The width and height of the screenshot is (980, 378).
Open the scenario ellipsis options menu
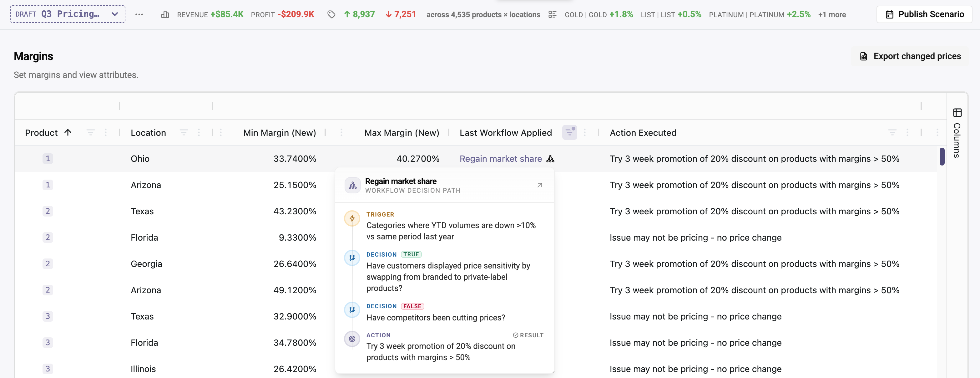tap(139, 14)
